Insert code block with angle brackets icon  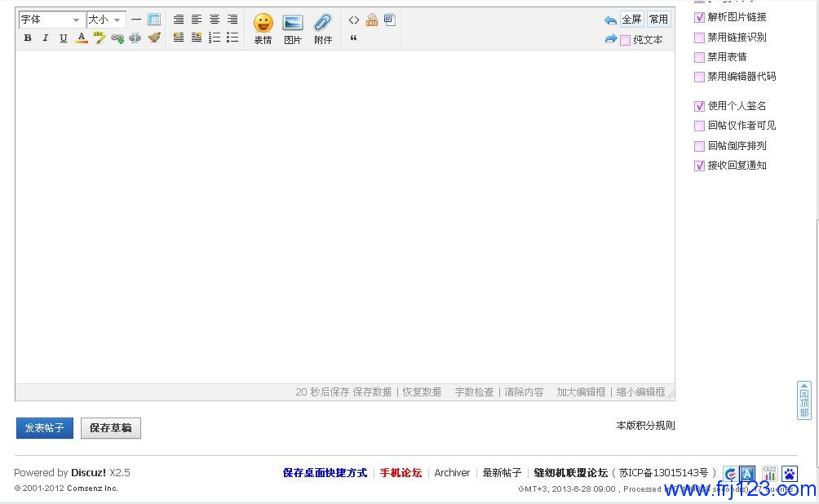[x=354, y=20]
